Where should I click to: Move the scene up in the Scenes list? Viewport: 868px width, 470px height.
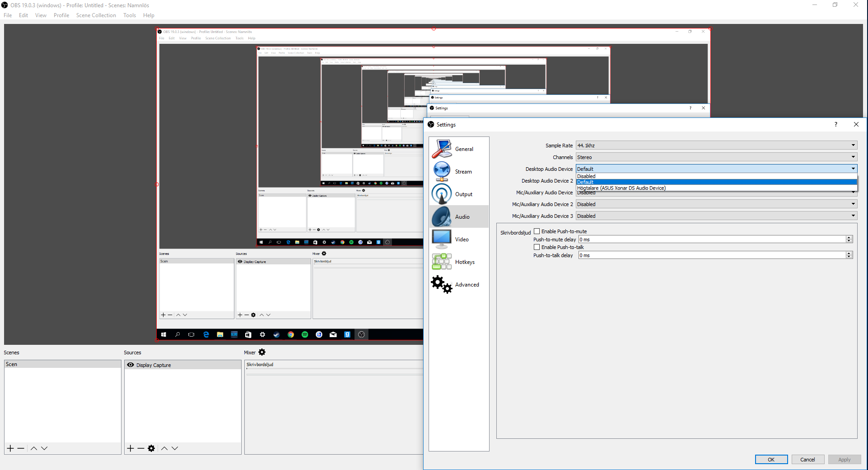coord(34,448)
